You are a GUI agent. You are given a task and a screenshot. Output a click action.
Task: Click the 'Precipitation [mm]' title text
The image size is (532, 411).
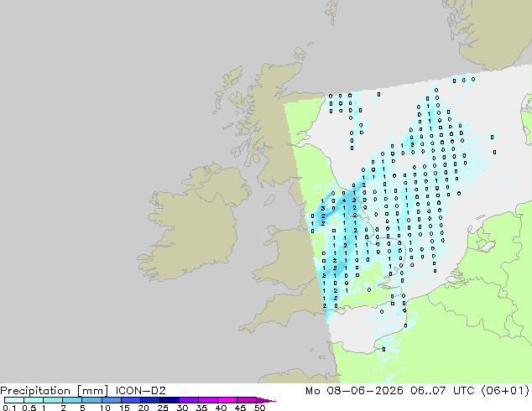pyautogui.click(x=55, y=391)
